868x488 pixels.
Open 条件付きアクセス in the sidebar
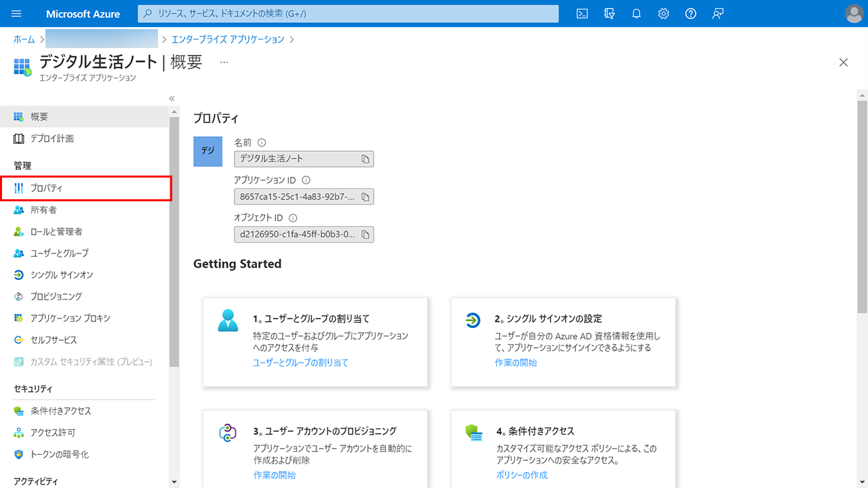84,411
